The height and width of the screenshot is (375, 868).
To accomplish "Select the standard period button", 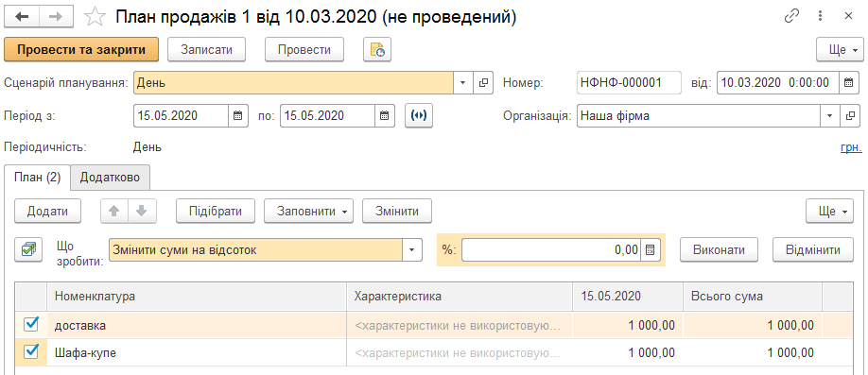I will tap(420, 116).
